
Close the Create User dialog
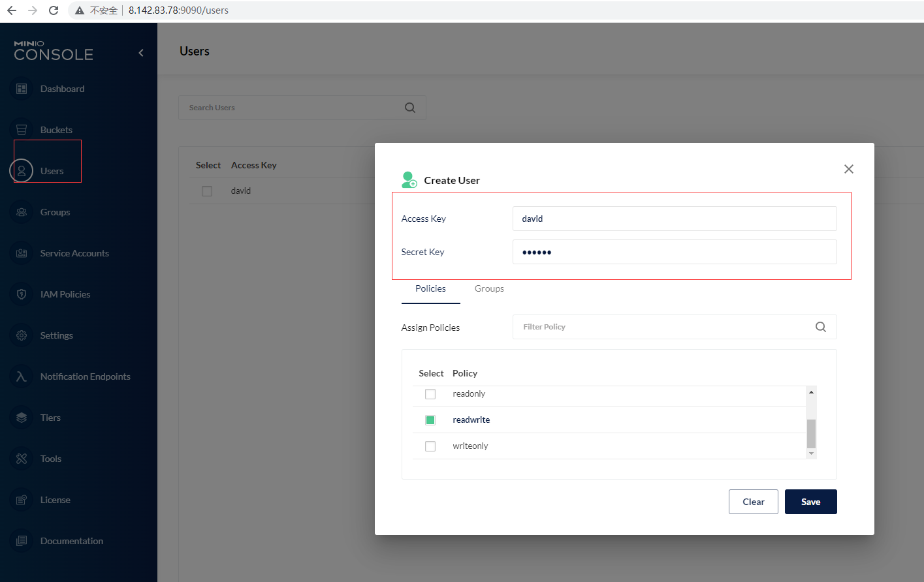tap(849, 169)
